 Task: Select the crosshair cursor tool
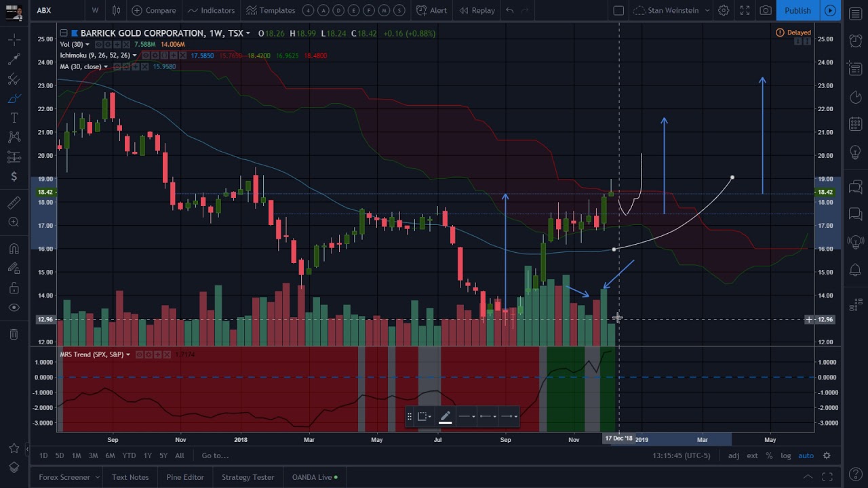tap(14, 41)
